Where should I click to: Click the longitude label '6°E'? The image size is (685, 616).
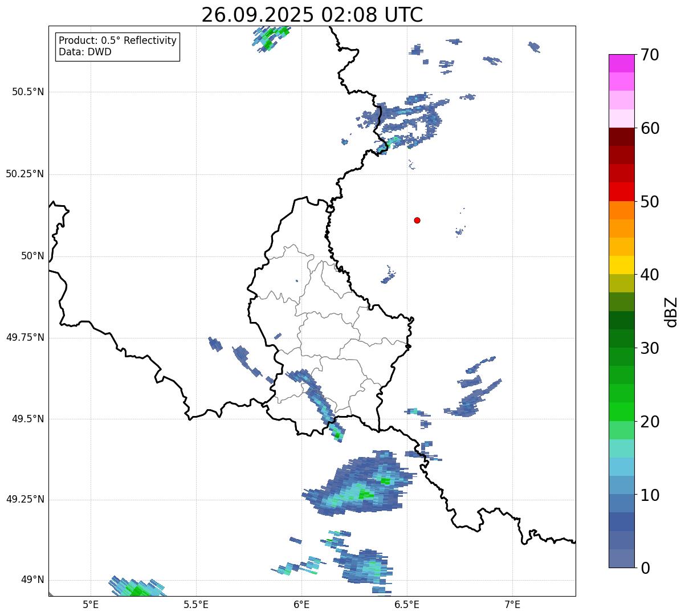[301, 604]
